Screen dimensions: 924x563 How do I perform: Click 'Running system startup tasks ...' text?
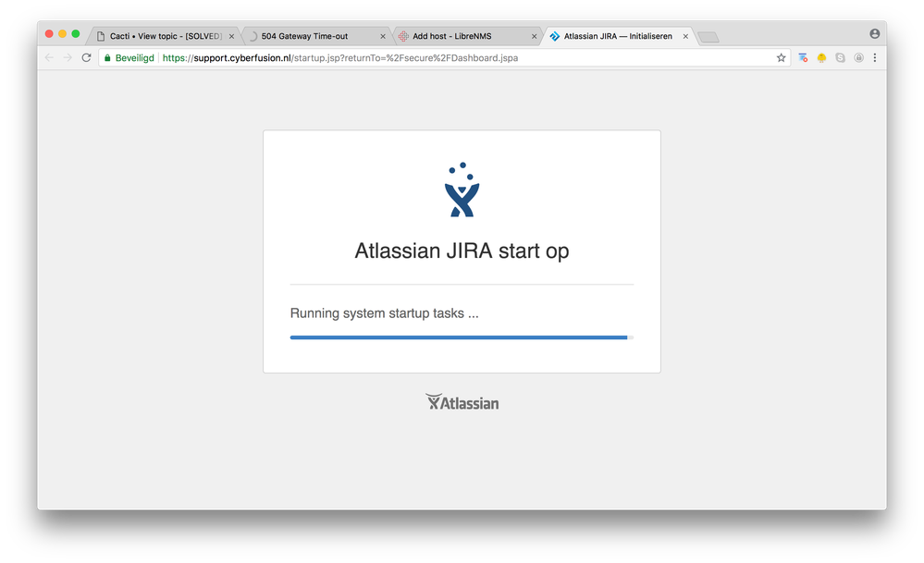pyautogui.click(x=384, y=313)
